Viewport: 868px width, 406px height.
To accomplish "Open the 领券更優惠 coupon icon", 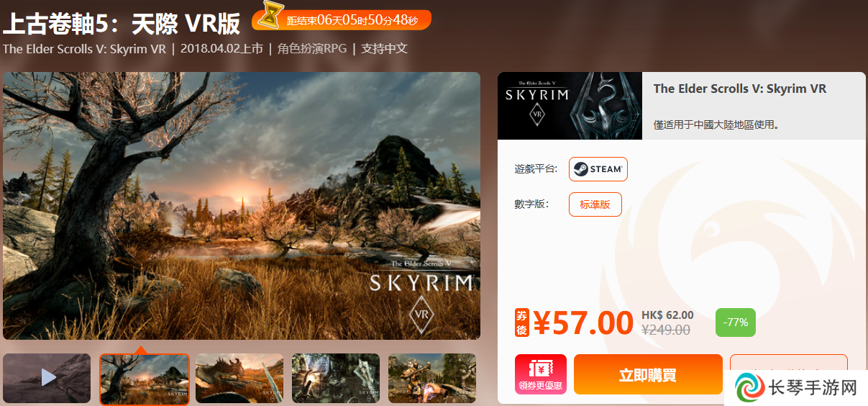I will click(541, 374).
